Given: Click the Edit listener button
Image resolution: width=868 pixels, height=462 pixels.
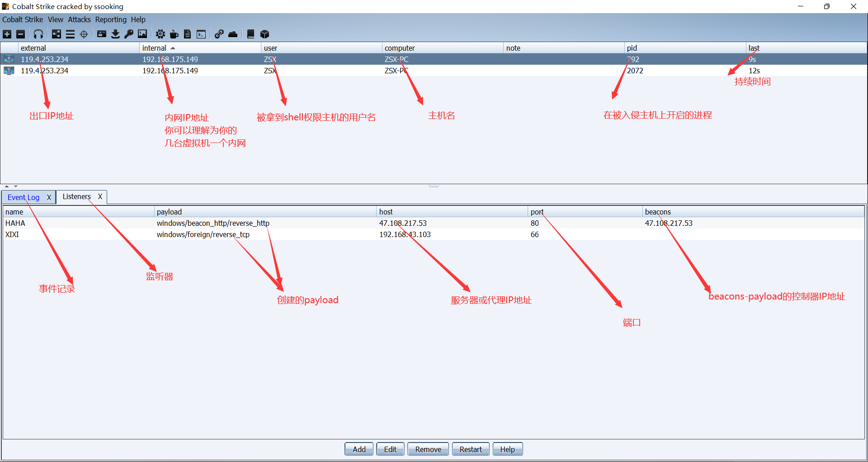Looking at the screenshot, I should pos(390,449).
